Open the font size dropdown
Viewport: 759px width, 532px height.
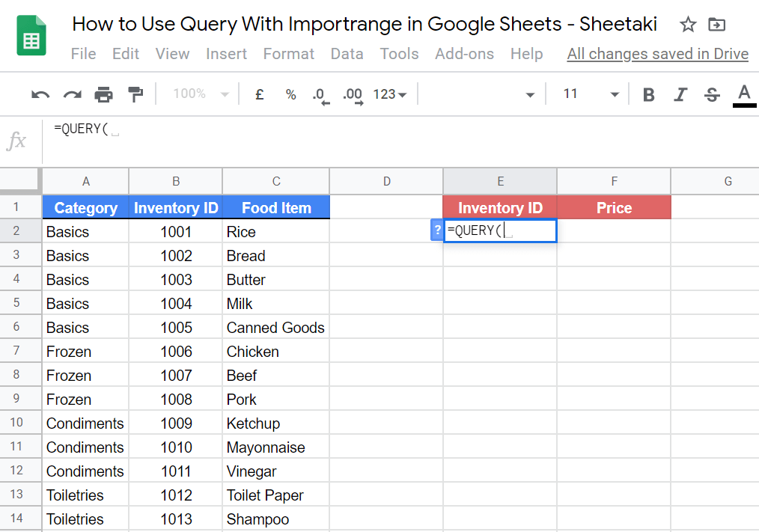[591, 94]
